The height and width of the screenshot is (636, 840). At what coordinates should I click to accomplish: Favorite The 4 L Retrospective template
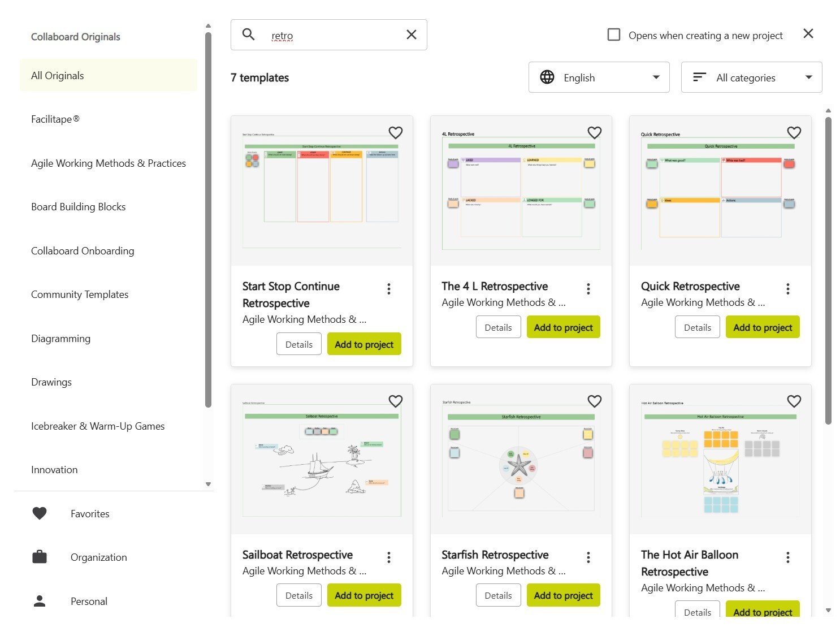coord(595,132)
